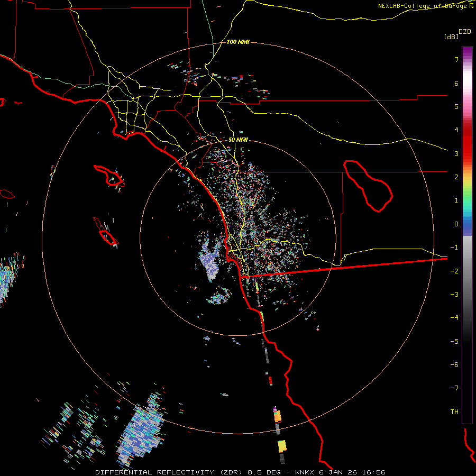Click the 7 value on the color scale
Viewport: 476px width, 476px height.
(x=456, y=59)
